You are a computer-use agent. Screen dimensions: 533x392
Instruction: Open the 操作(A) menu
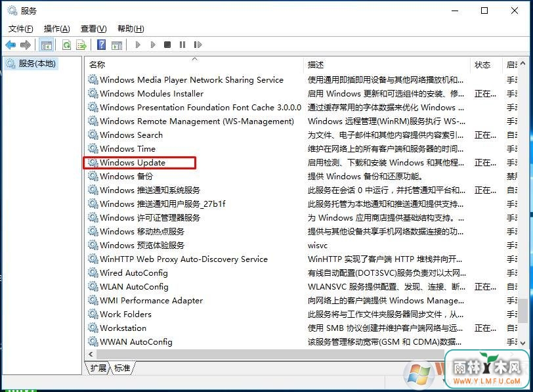pyautogui.click(x=56, y=29)
